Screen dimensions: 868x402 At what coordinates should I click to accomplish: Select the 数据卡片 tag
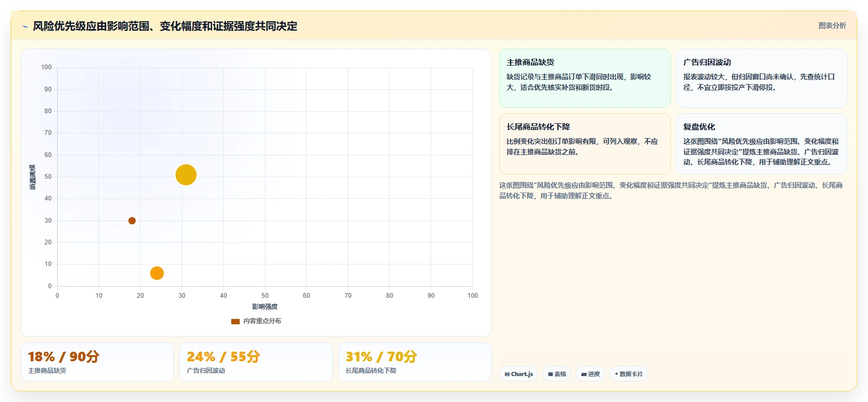[629, 374]
